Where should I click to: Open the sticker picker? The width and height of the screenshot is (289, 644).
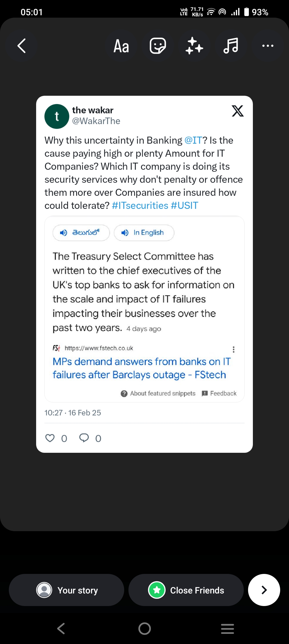point(158,46)
